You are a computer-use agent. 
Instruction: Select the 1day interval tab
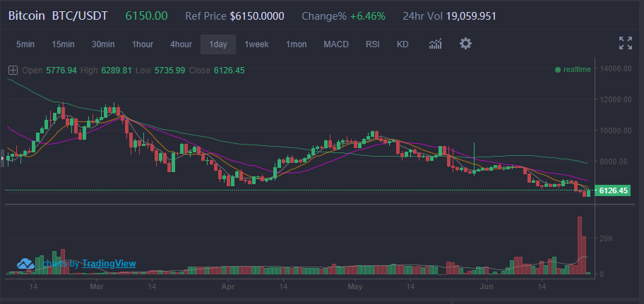218,44
